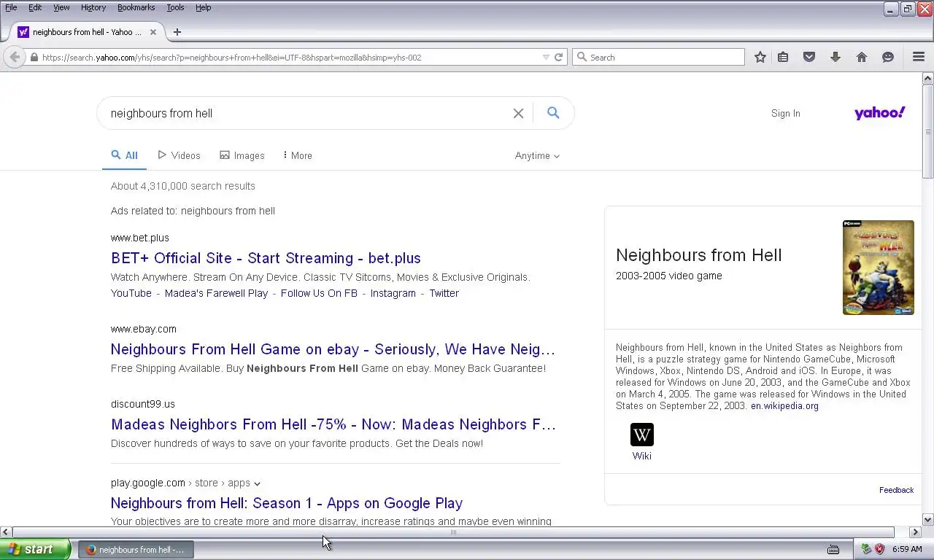Screen dimensions: 934x560
Task: Go to Firefox home page icon
Action: pos(862,57)
